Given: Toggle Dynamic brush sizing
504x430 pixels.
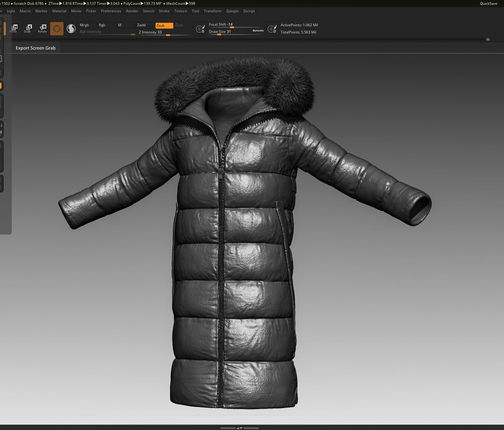Looking at the screenshot, I should click(258, 30).
